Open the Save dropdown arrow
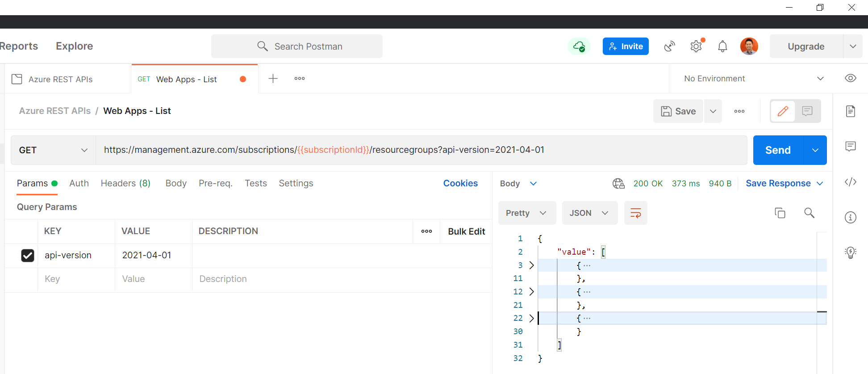 click(713, 111)
